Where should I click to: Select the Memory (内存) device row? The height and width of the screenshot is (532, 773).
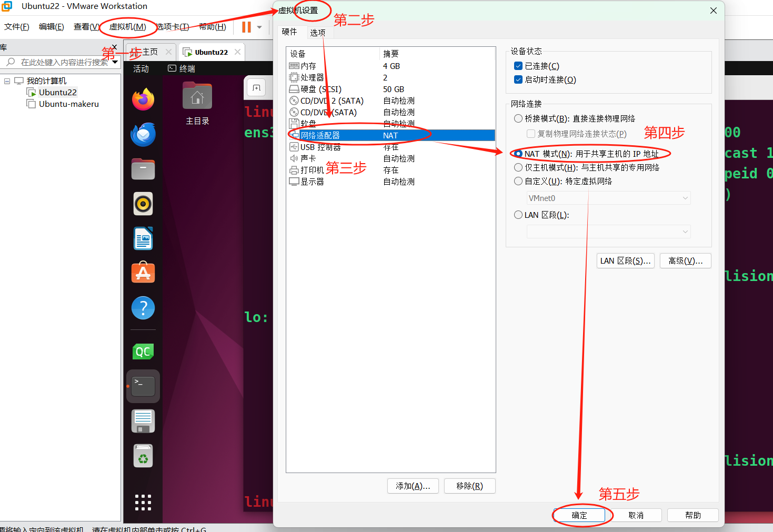[390, 66]
